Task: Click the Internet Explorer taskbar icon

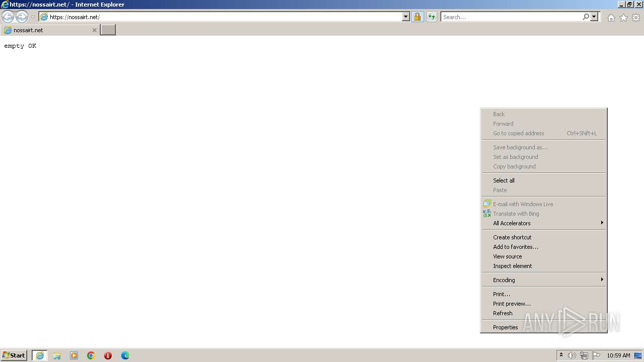Action: 40,355
